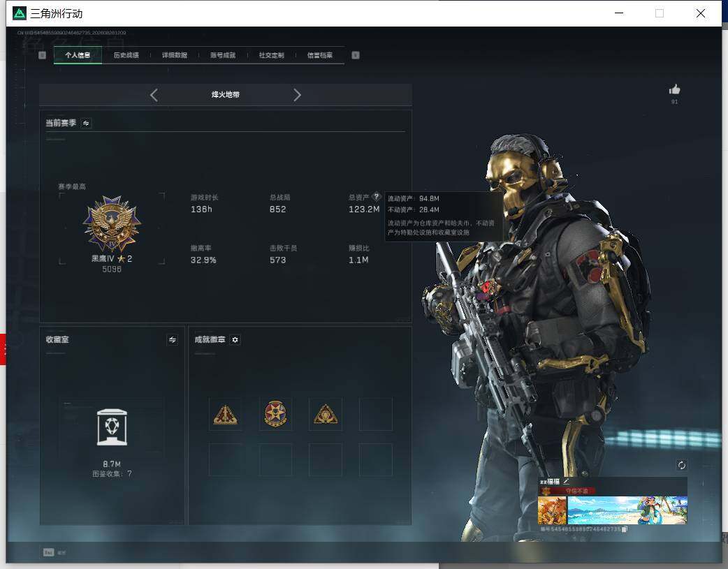Image resolution: width=728 pixels, height=569 pixels.
Task: Click the 烽火地带 mode label
Action: pos(226,95)
